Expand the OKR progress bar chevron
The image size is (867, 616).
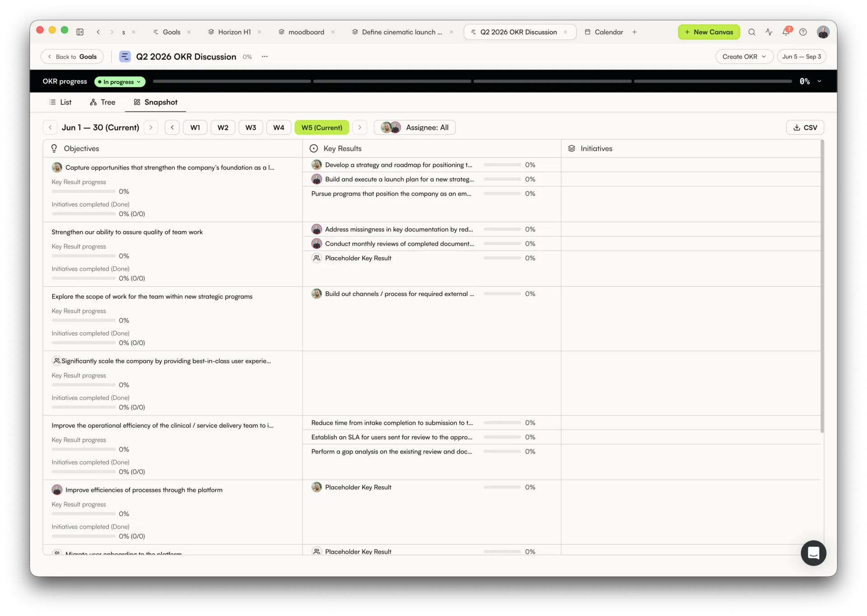click(x=819, y=81)
